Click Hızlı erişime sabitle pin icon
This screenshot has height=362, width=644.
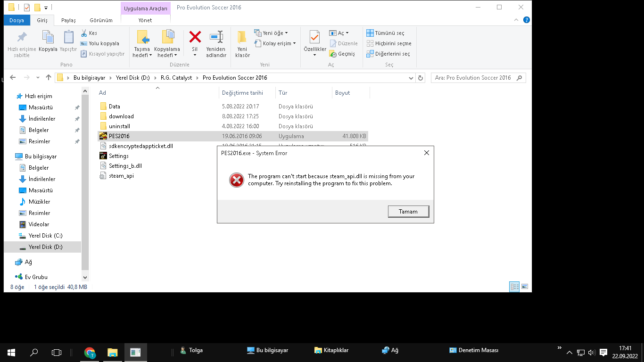click(x=22, y=37)
